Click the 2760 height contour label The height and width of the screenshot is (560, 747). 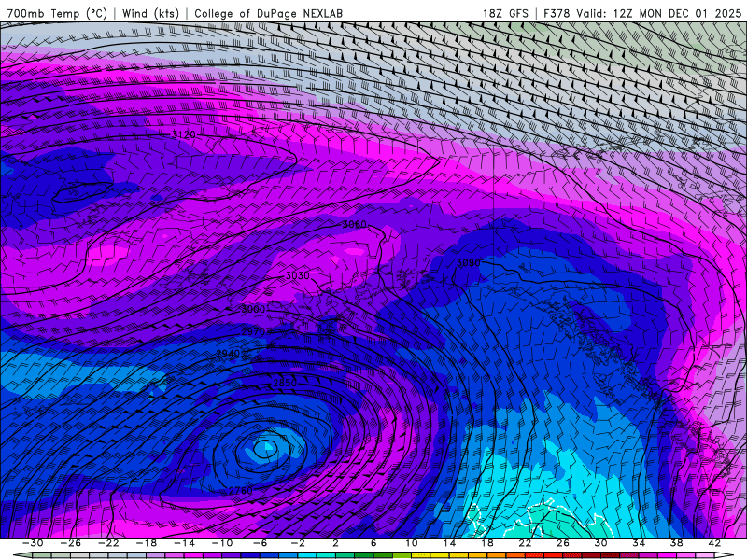pos(241,491)
